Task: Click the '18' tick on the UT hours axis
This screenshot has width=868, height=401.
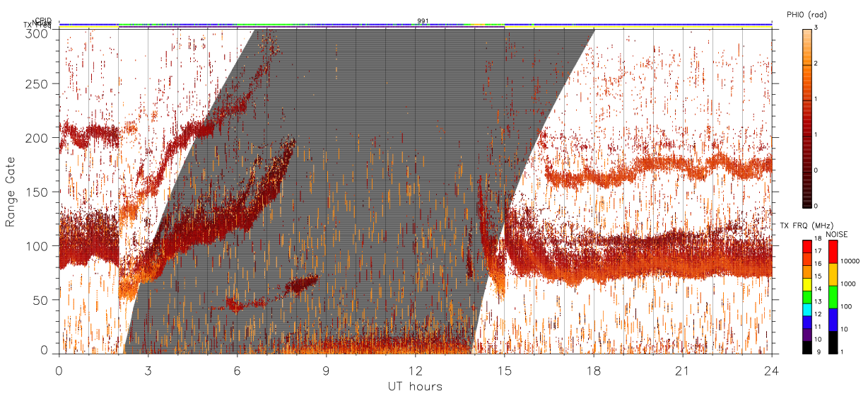Action: point(594,370)
